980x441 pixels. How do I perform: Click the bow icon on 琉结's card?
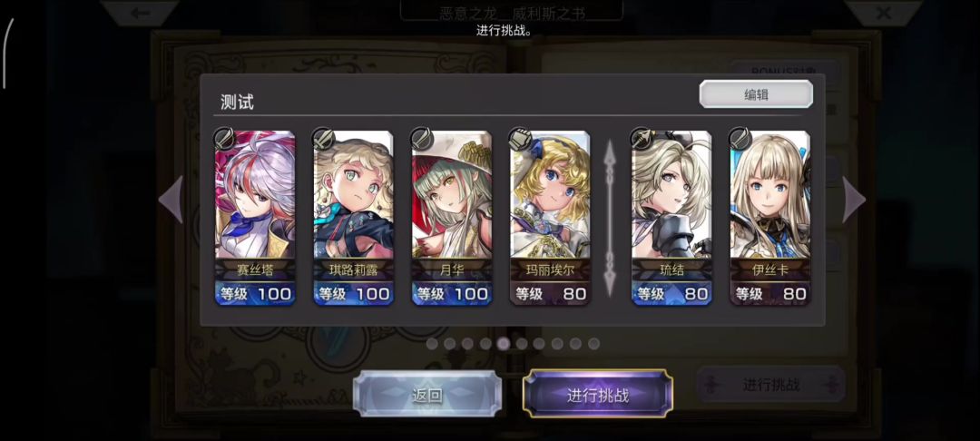coord(642,139)
